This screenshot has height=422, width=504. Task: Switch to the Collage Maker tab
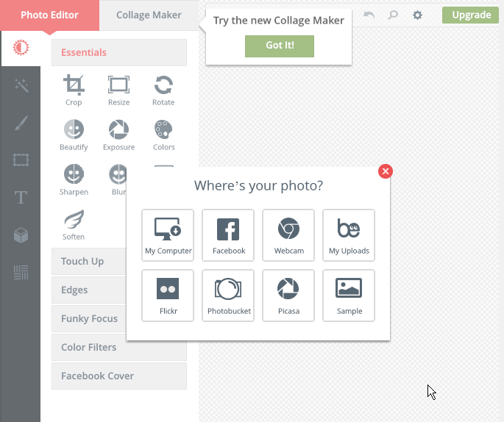(149, 15)
